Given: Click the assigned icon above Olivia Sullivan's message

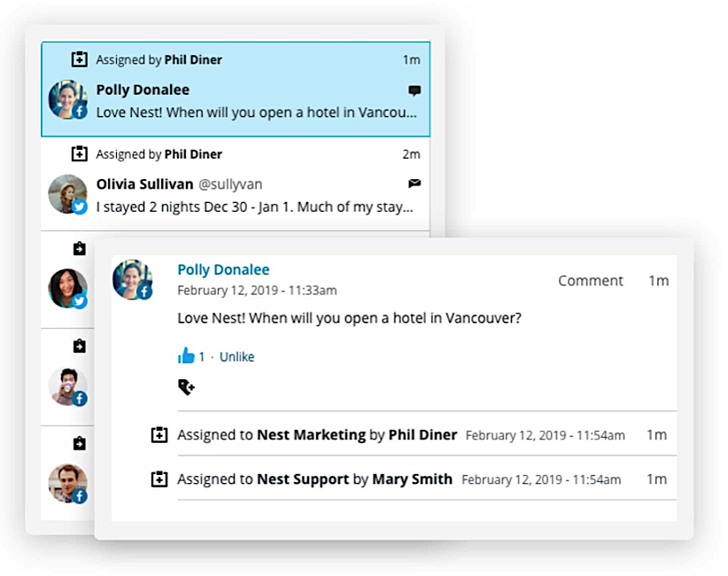Looking at the screenshot, I should (x=80, y=154).
